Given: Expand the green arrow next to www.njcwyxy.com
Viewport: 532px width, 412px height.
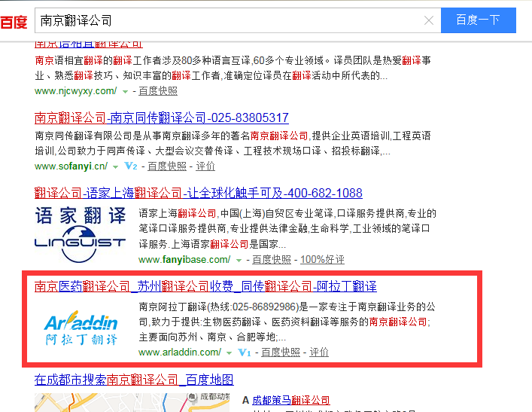Looking at the screenshot, I should 125,91.
